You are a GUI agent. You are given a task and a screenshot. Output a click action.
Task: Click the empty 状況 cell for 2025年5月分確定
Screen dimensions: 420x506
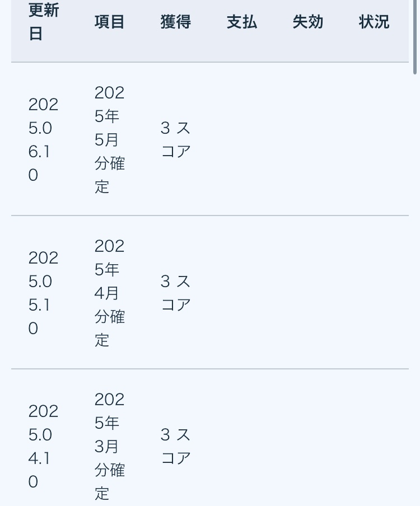(x=374, y=139)
